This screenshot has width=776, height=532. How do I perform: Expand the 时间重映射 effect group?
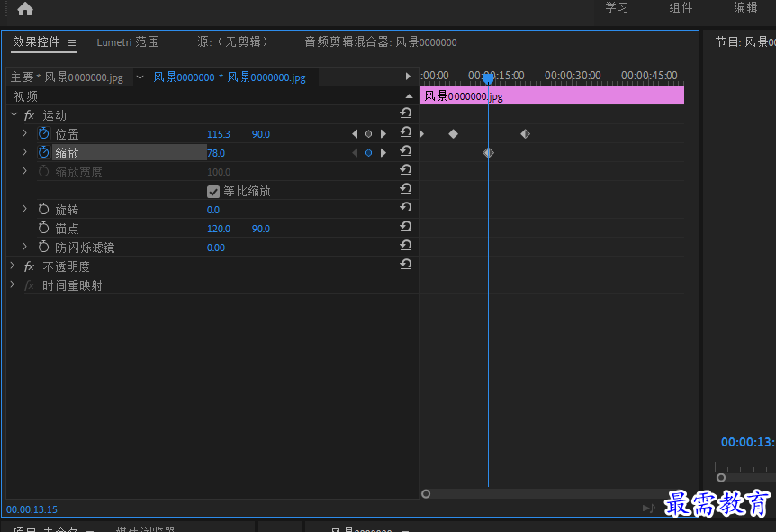[13, 285]
